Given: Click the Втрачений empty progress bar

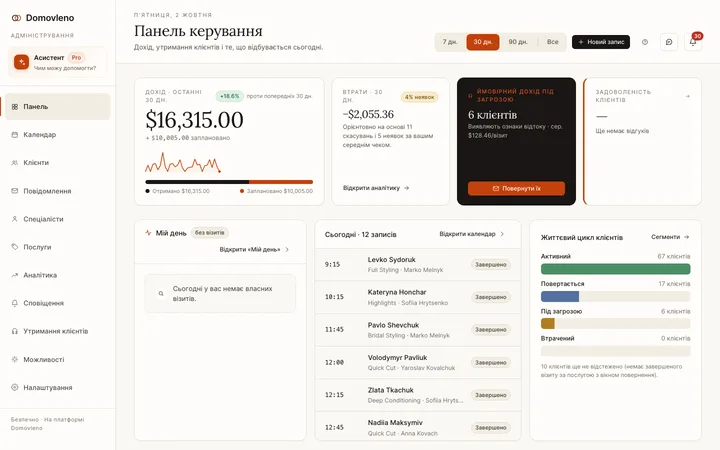Looking at the screenshot, I should coord(615,351).
